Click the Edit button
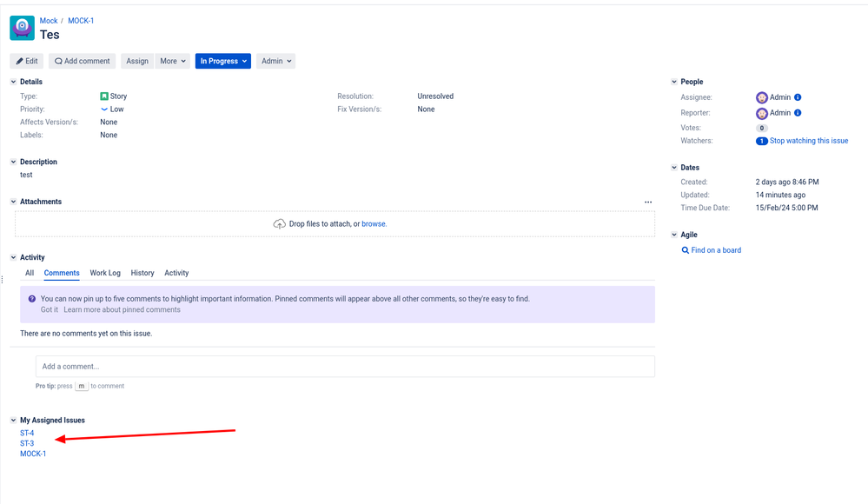 point(27,61)
